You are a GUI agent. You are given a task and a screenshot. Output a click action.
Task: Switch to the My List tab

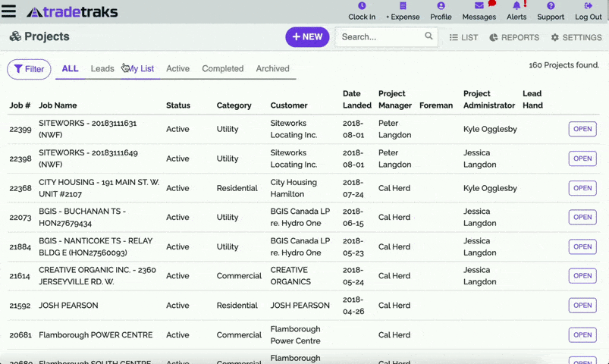pos(140,69)
